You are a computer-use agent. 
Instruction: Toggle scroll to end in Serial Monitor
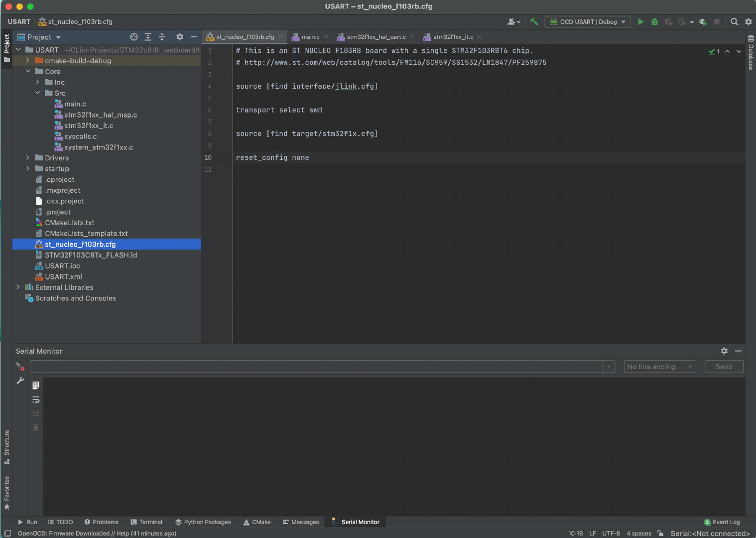point(35,413)
